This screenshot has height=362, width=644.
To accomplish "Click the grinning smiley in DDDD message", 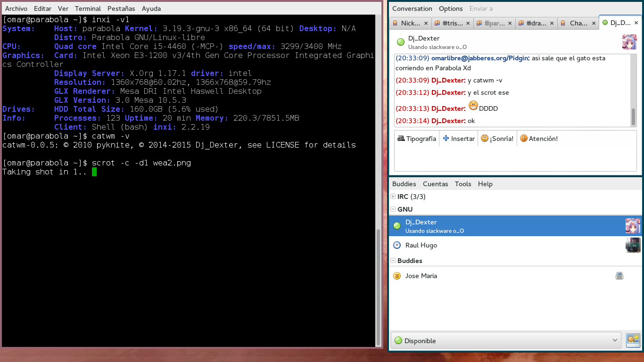I will pyautogui.click(x=473, y=105).
